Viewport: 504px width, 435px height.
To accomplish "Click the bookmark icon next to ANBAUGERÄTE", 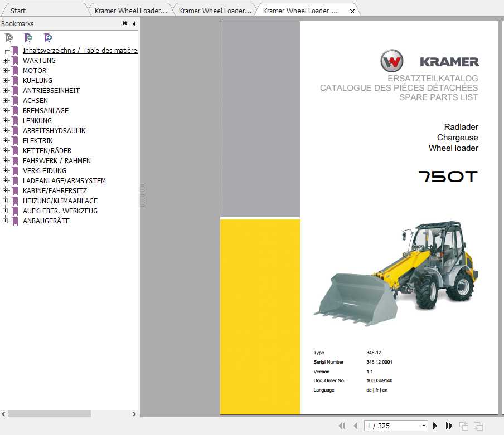I will coord(15,221).
